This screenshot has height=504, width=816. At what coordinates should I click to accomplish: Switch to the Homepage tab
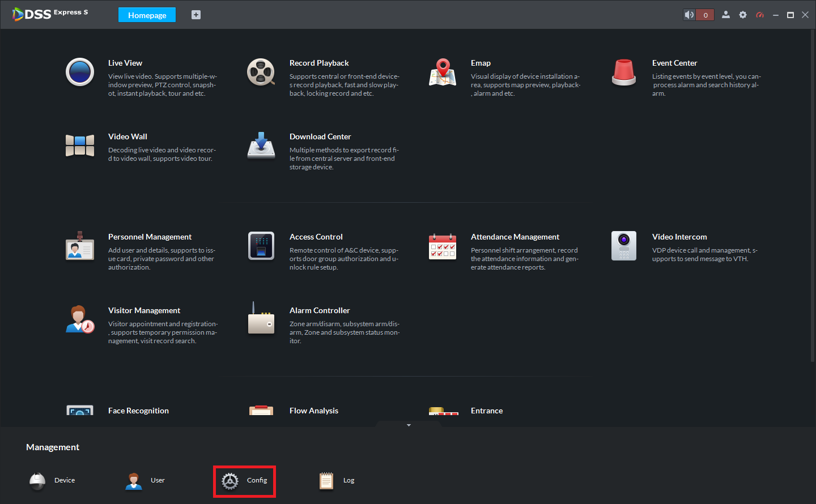pyautogui.click(x=147, y=15)
